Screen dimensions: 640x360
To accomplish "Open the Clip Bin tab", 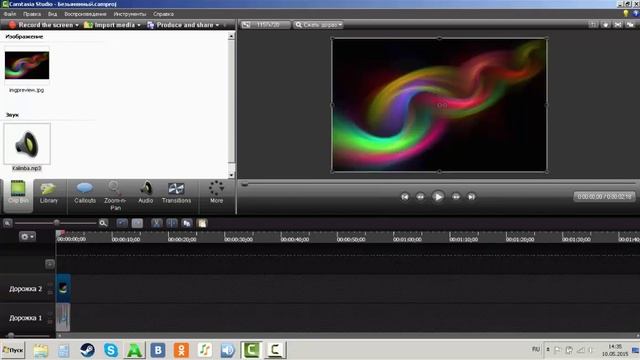I will (18, 196).
